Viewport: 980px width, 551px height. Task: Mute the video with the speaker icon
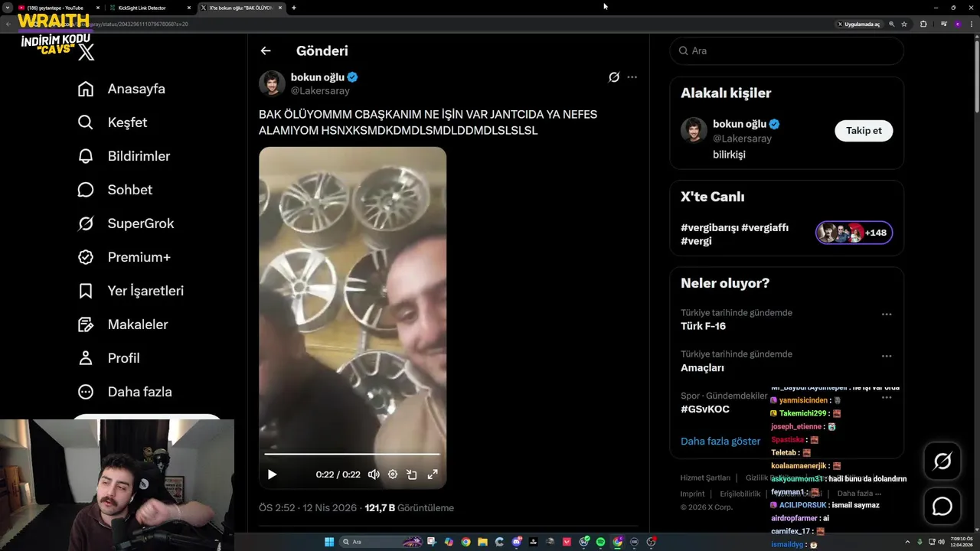374,474
